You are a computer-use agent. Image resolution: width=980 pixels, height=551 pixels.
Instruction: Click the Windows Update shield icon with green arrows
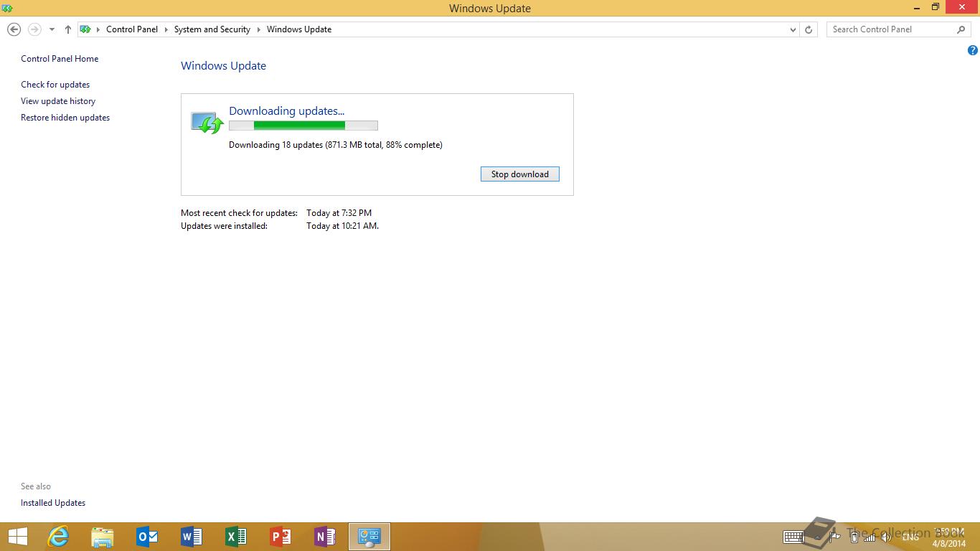(207, 123)
